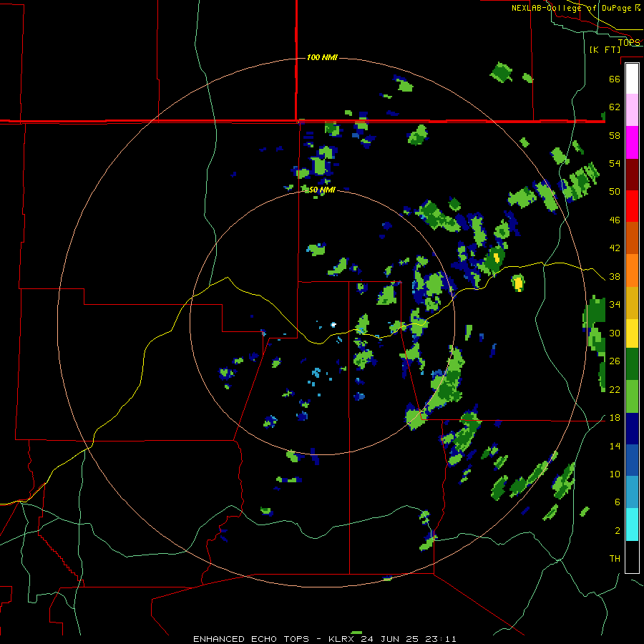Viewport: 644px width, 644px height.
Task: Click the 24 JUN 25 date stamp
Action: [x=391, y=639]
